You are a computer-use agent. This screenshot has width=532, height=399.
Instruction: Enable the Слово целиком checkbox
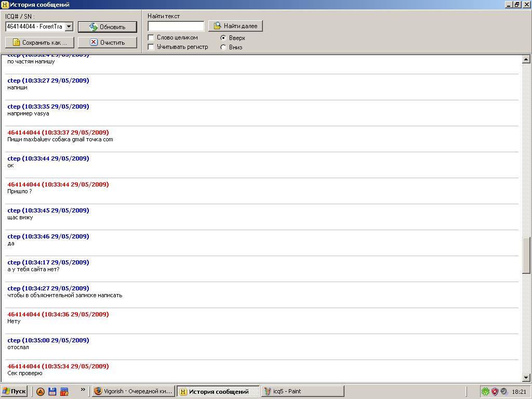(151, 37)
